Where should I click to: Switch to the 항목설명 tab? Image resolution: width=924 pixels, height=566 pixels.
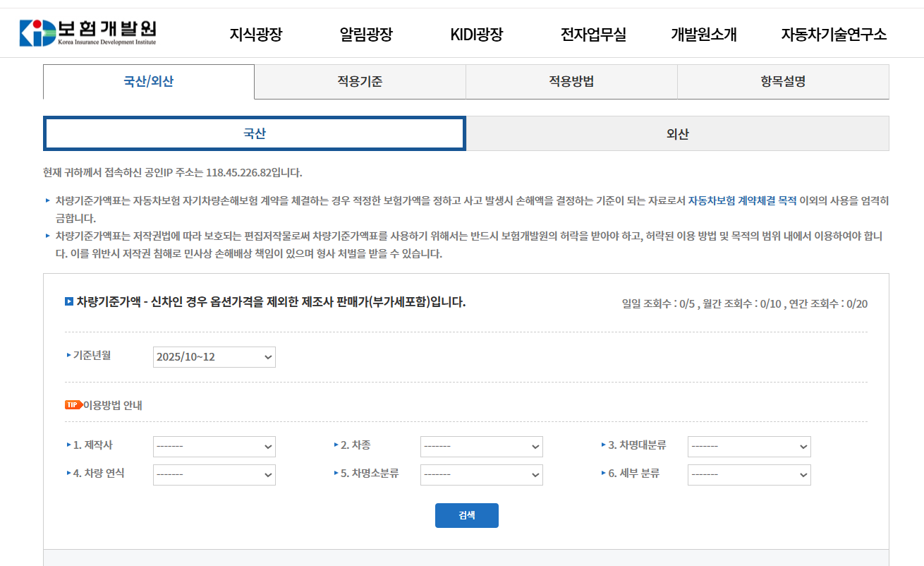point(783,82)
